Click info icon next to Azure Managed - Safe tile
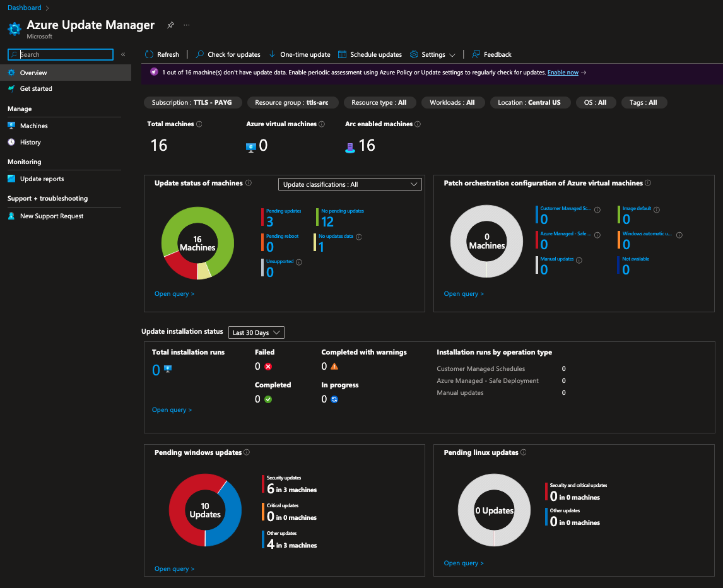Viewport: 723px width, 588px height. click(597, 235)
